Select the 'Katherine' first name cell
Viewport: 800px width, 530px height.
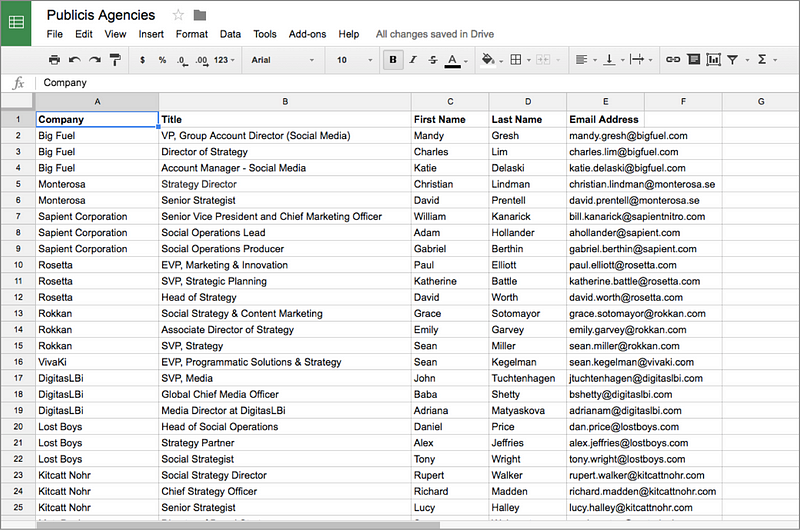[450, 281]
